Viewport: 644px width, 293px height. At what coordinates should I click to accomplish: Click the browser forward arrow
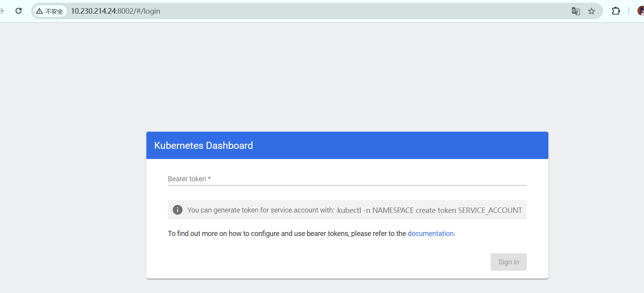[2, 11]
